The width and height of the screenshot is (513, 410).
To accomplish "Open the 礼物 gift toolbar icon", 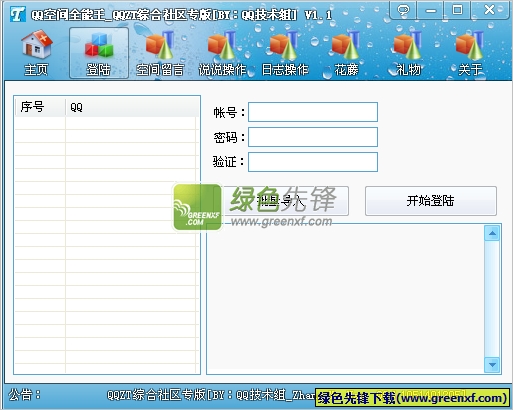I will click(x=408, y=53).
